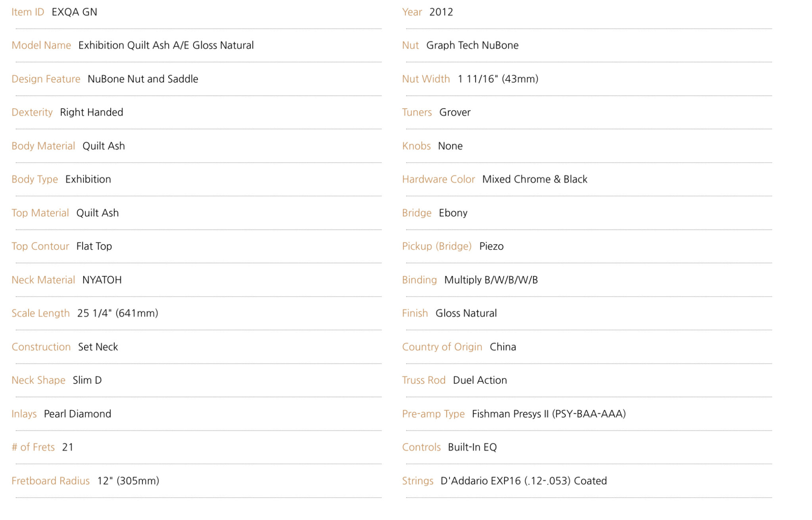Click the Multiply B/W/B/W/B binding value
The image size is (812, 520).
coord(491,280)
